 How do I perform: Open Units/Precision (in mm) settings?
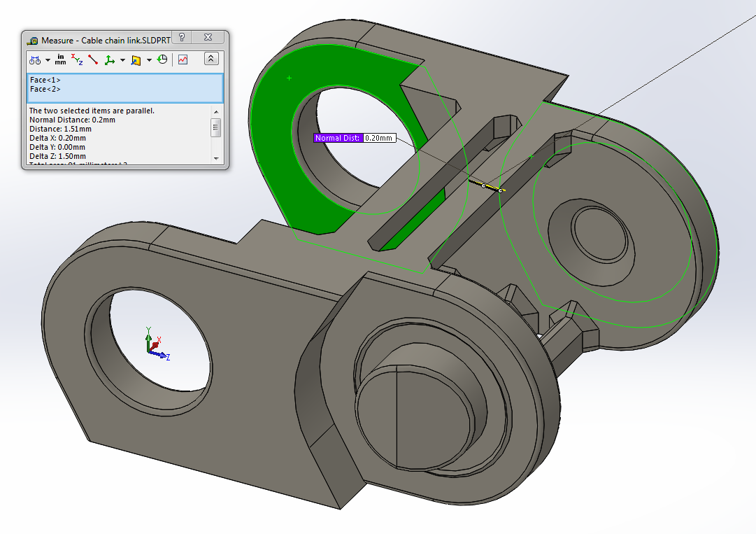pos(61,59)
